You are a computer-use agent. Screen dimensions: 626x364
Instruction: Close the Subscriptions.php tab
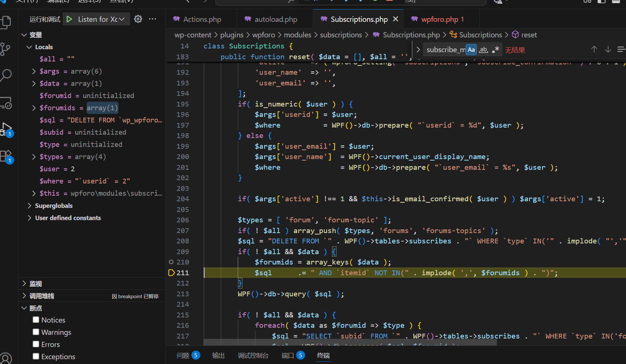tap(395, 19)
